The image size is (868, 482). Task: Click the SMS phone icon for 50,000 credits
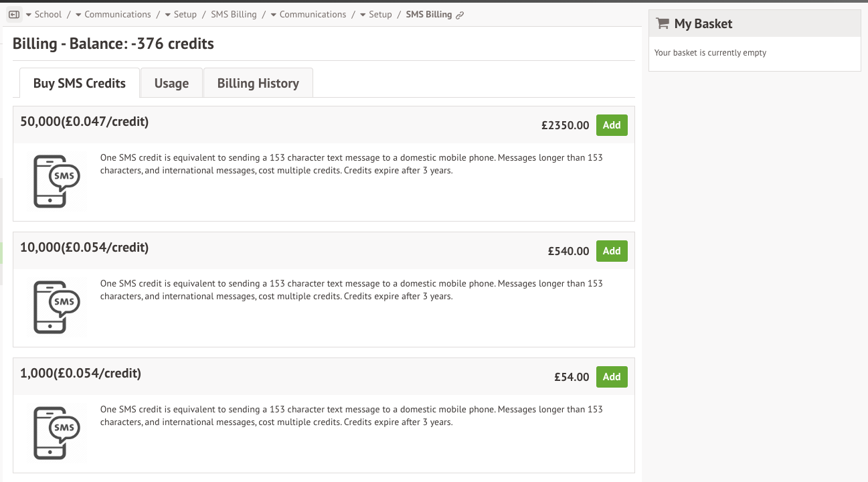coord(57,182)
